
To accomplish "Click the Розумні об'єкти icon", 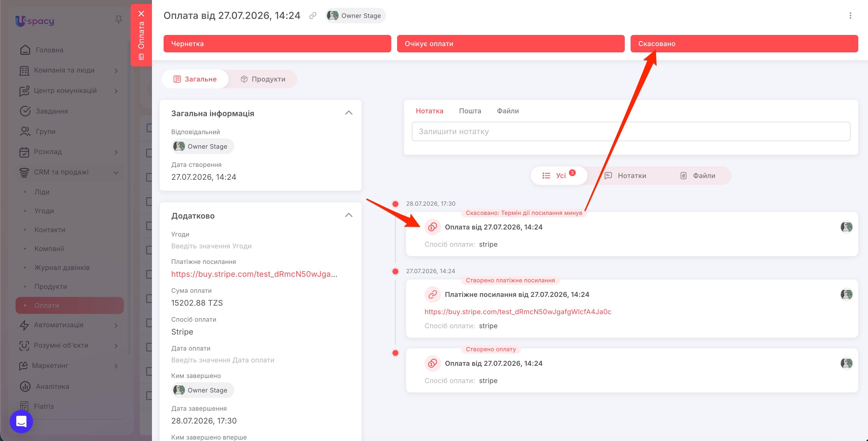I will 24,345.
